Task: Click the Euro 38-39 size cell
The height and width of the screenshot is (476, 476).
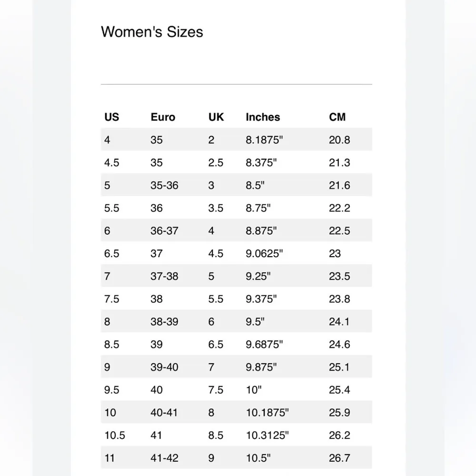Action: coord(164,322)
